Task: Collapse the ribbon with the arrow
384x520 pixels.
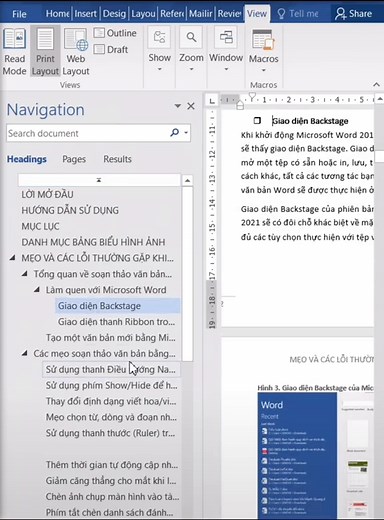Action: click(376, 84)
